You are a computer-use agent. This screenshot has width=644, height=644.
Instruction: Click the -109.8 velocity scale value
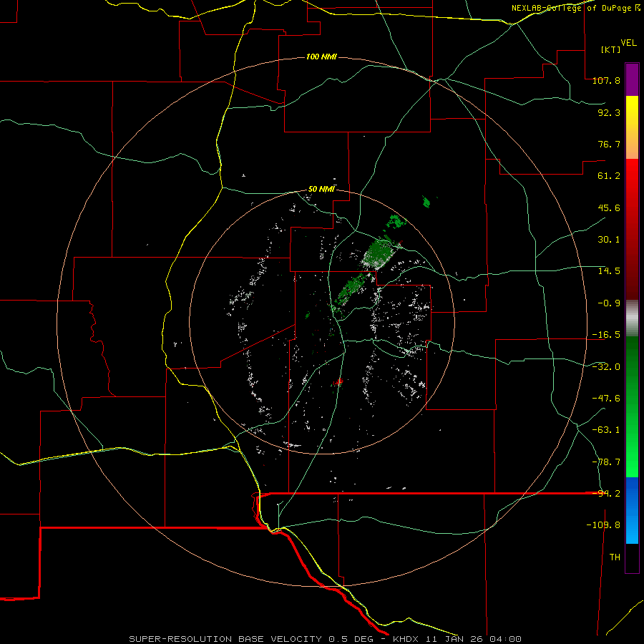(x=603, y=525)
